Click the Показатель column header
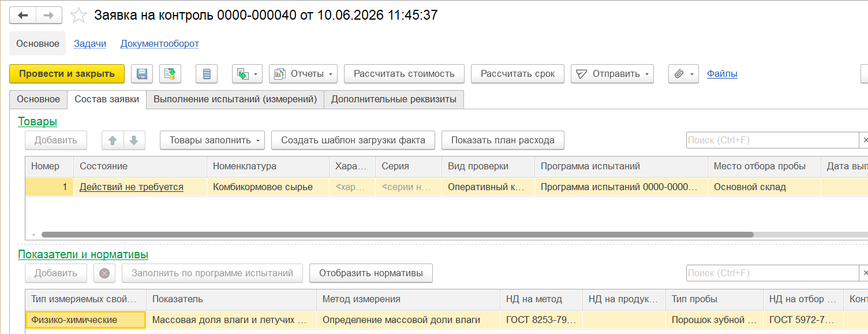This screenshot has width=868, height=334. (x=231, y=299)
